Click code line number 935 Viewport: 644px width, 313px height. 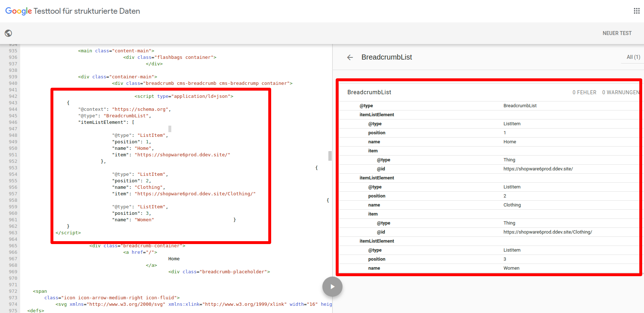coord(13,51)
